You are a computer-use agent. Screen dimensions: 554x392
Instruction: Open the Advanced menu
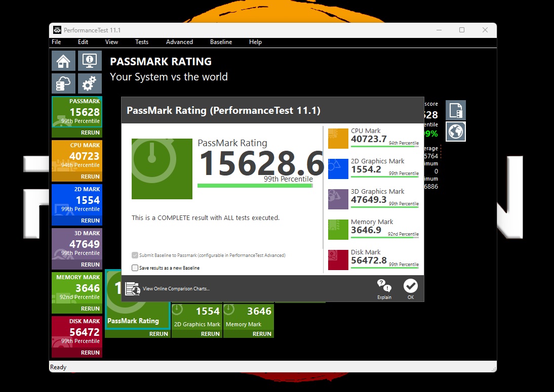coord(179,42)
